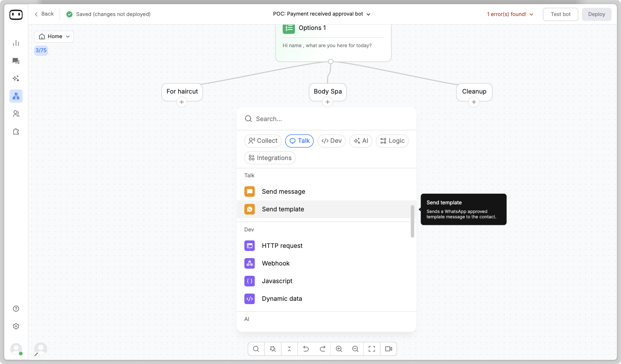Click the Talk section heading
Screen dimensions: 621x364
click(249, 176)
